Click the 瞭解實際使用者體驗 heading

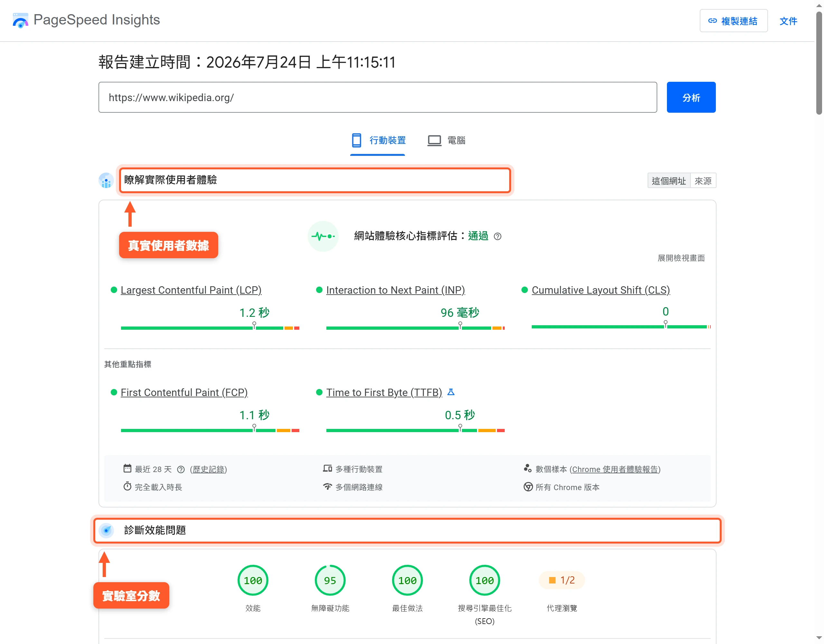tap(170, 180)
